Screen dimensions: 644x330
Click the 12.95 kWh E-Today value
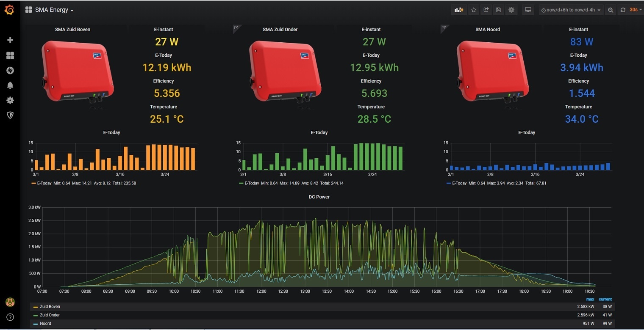(374, 67)
